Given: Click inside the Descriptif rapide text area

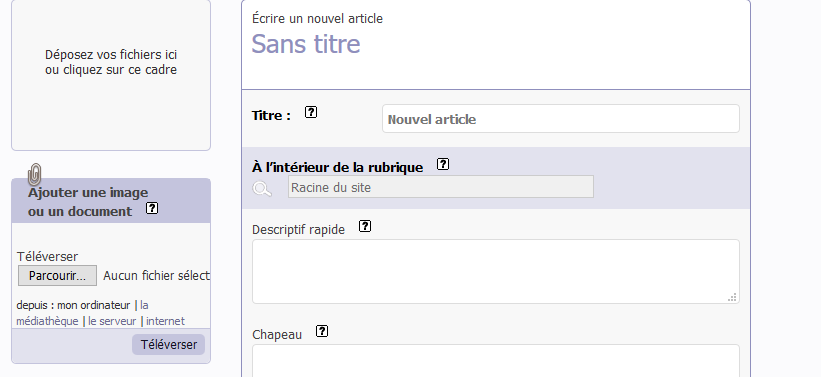Looking at the screenshot, I should pos(496,271).
